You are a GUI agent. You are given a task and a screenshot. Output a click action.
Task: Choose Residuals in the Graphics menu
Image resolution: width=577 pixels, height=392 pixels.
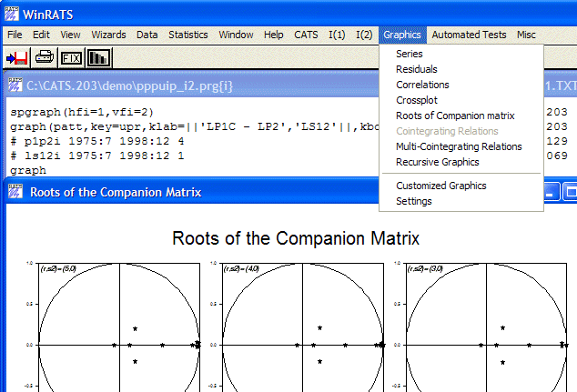[x=417, y=69]
